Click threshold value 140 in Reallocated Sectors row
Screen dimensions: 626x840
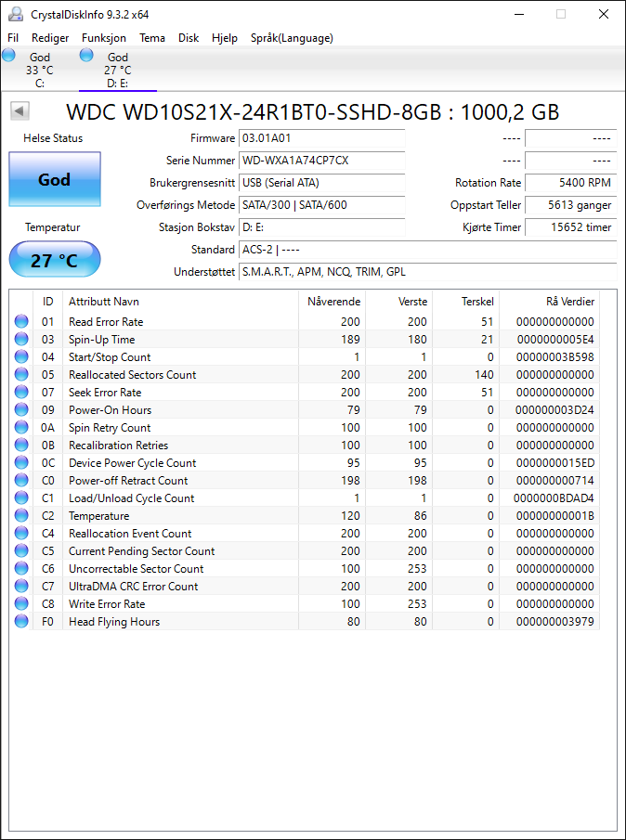(485, 374)
